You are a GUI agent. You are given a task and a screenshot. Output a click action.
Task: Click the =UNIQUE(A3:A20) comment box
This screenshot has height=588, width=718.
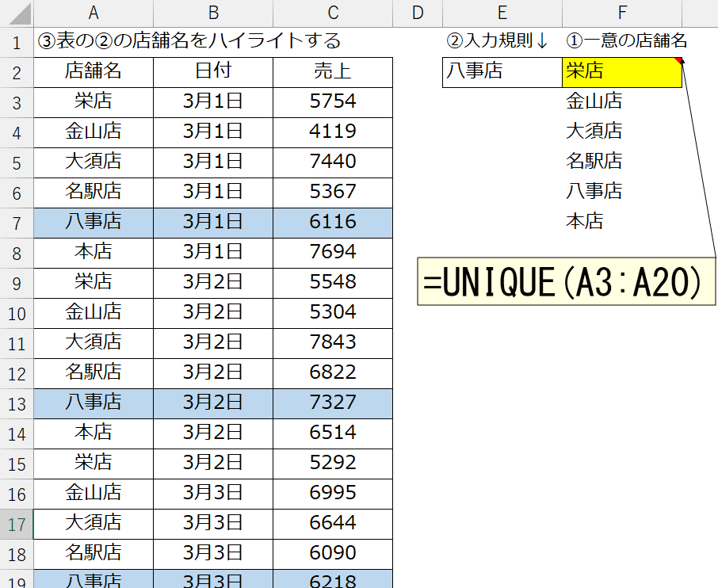pyautogui.click(x=566, y=281)
